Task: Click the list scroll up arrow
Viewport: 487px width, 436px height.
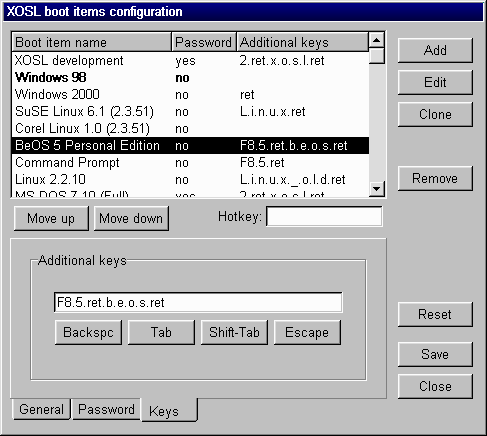Action: pos(377,40)
